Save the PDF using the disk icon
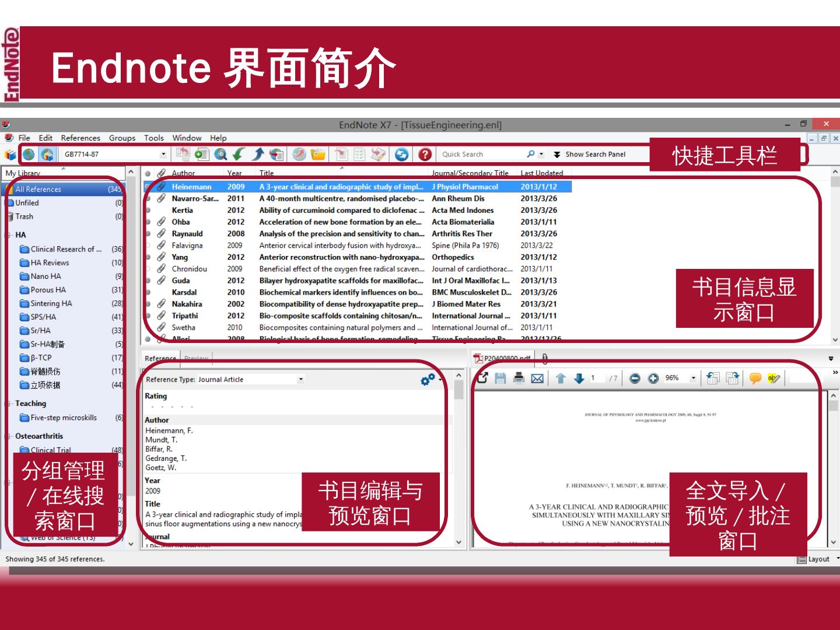Viewport: 840px width, 630px height. pos(500,378)
